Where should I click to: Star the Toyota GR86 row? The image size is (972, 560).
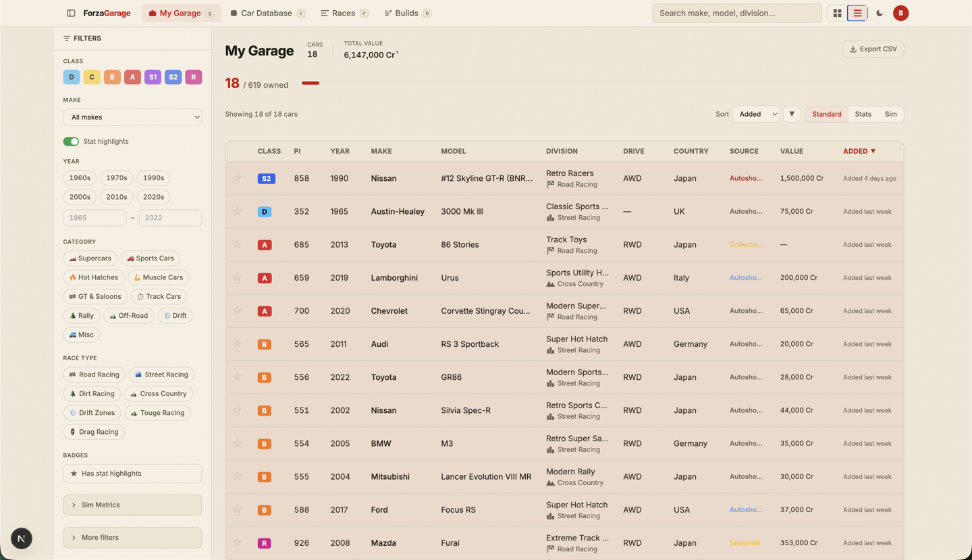[x=237, y=376]
